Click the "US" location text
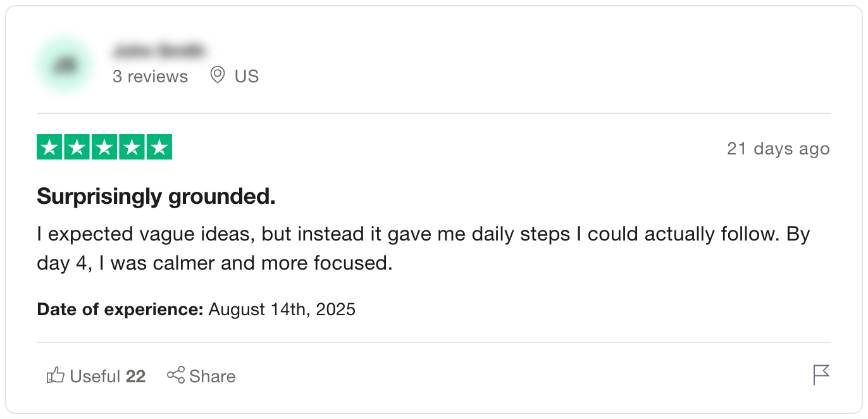The image size is (868, 419). (x=247, y=77)
